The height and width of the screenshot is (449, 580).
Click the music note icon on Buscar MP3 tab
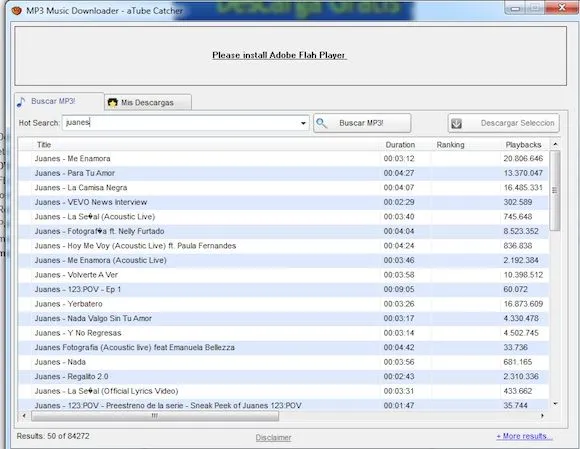(22, 102)
